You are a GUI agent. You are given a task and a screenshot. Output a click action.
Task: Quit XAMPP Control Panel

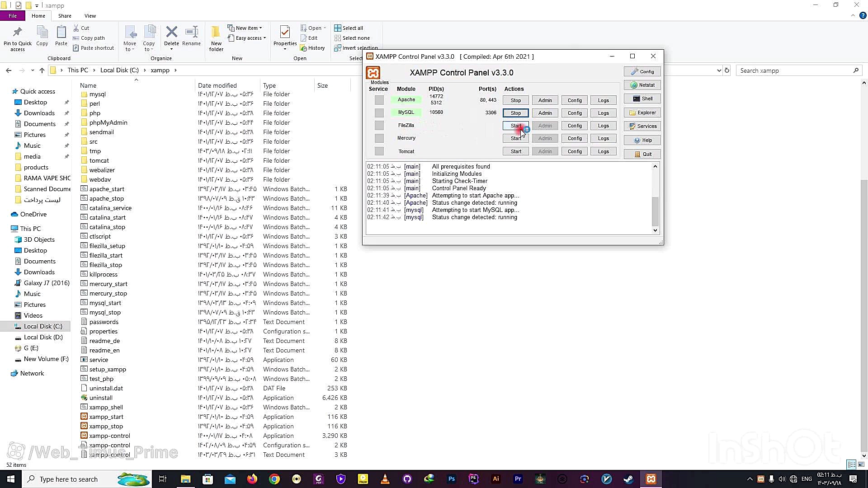(x=642, y=154)
